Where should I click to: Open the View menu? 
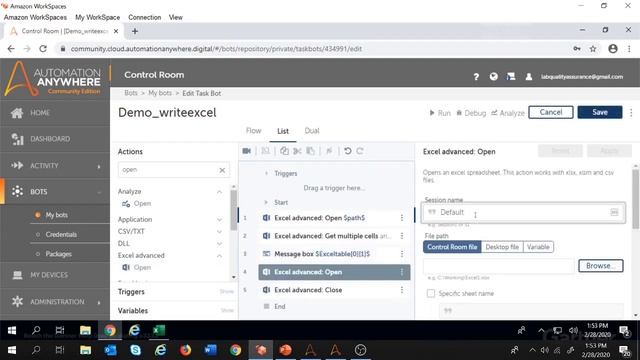pos(176,18)
